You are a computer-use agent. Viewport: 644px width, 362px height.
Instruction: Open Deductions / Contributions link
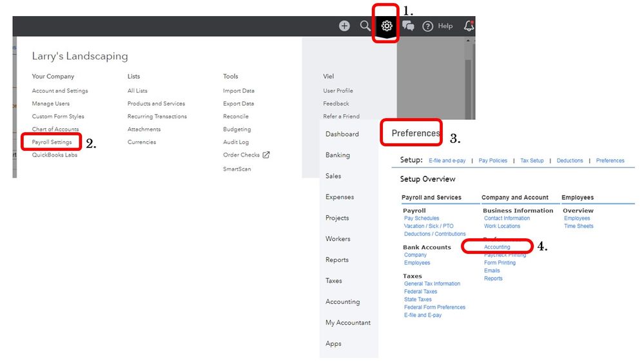[x=435, y=234]
